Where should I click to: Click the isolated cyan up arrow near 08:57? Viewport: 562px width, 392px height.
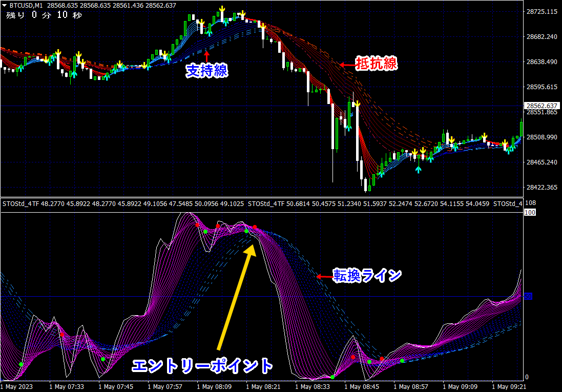point(419,169)
